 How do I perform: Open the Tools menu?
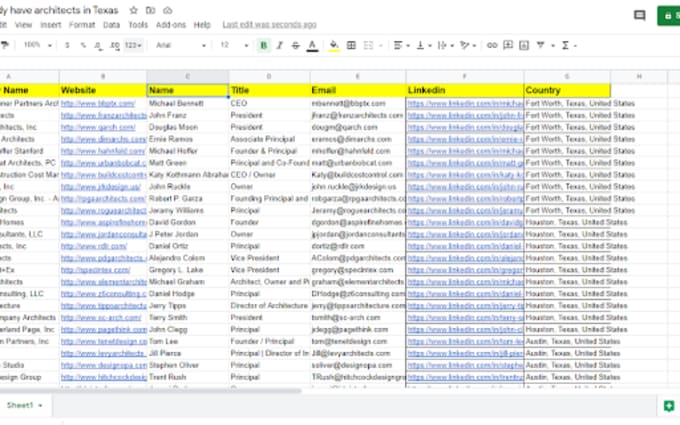point(138,25)
